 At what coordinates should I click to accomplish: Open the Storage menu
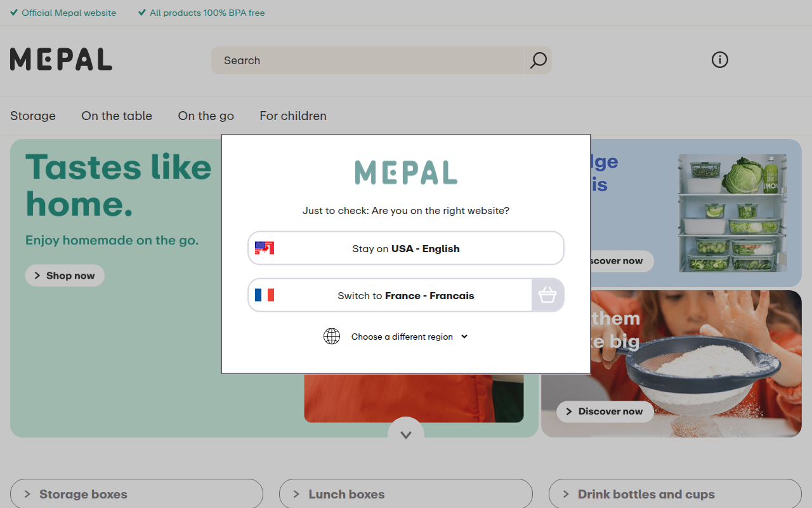point(33,116)
